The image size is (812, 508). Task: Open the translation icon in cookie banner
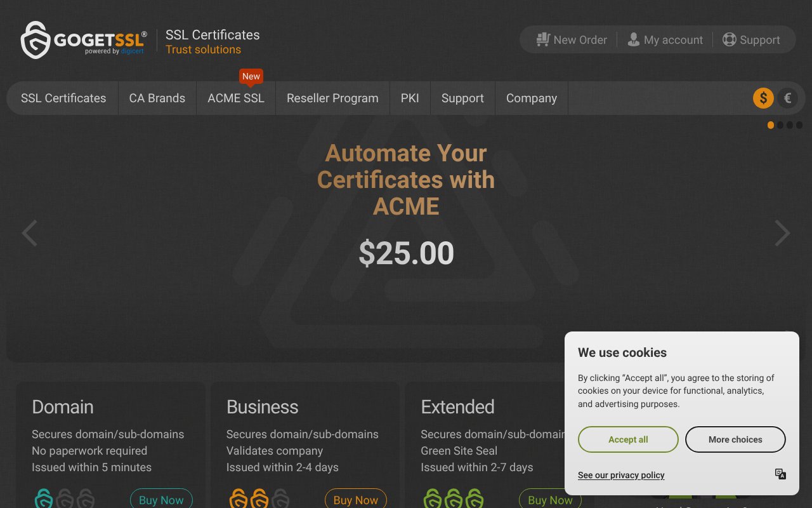point(780,474)
